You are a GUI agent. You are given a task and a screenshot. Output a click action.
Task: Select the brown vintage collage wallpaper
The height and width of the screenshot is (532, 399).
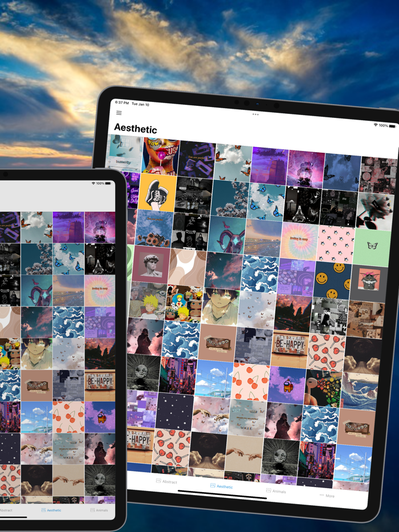coord(366,320)
